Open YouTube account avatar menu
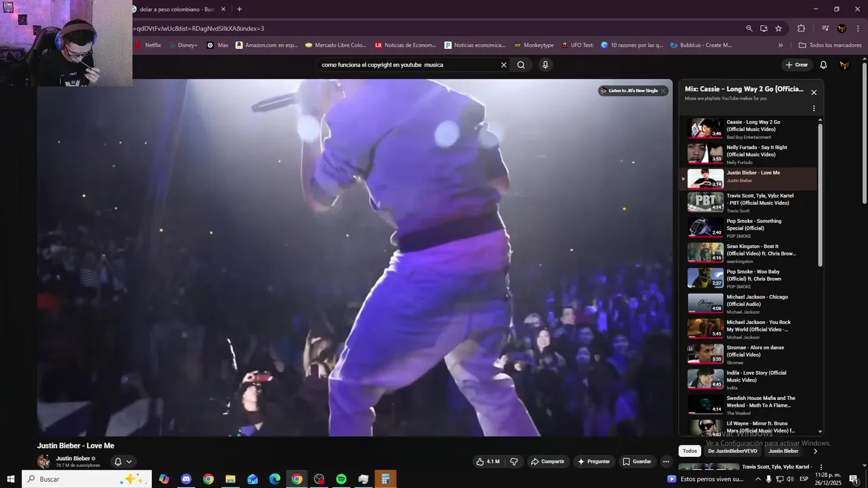 point(844,65)
